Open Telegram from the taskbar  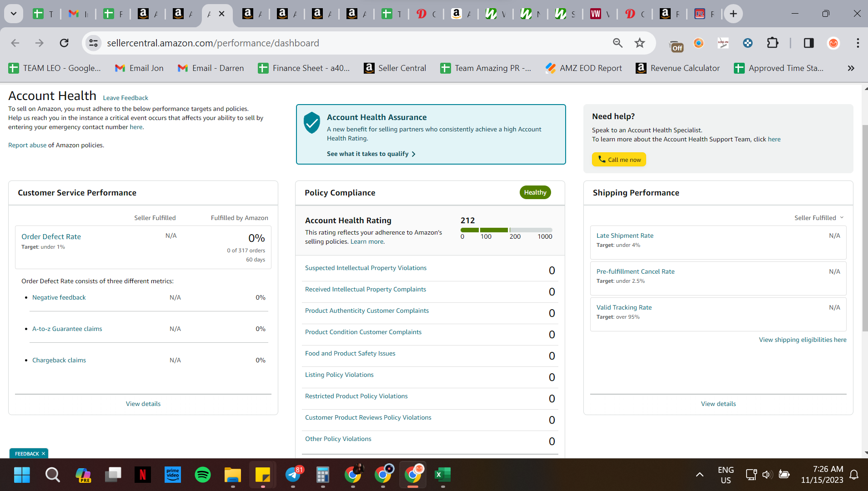pyautogui.click(x=293, y=475)
